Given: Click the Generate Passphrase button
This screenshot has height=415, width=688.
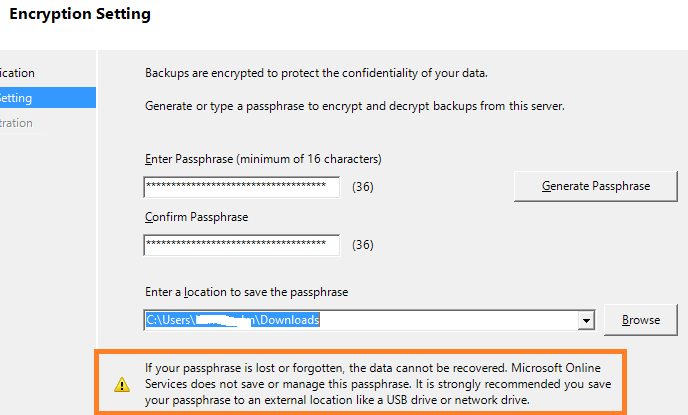Looking at the screenshot, I should [595, 186].
